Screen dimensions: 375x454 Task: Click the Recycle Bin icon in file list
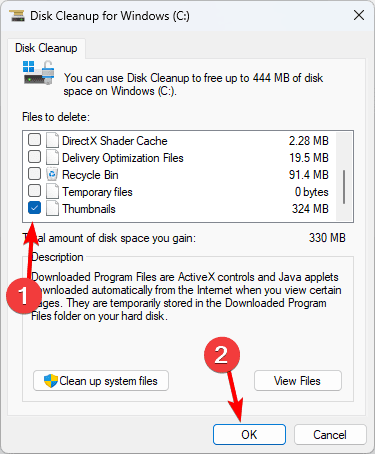52,174
